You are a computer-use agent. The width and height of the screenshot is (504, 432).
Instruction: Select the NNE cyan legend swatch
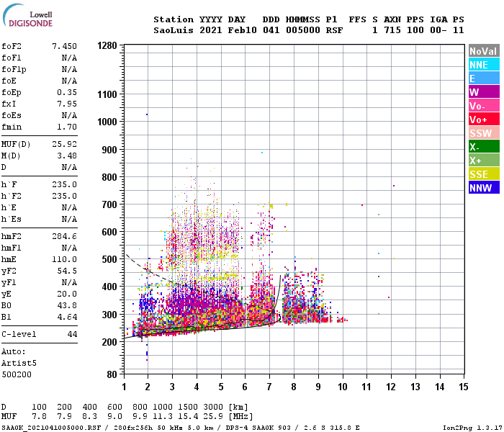[x=484, y=65]
